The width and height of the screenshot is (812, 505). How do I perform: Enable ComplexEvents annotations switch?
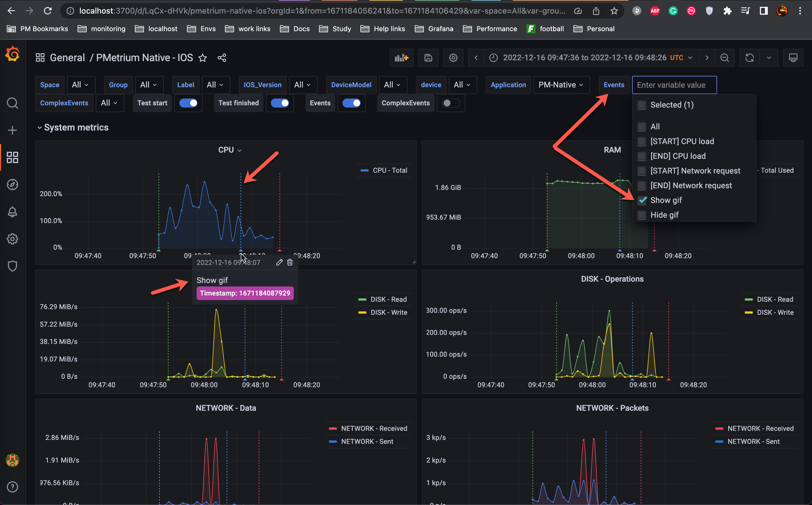[451, 103]
